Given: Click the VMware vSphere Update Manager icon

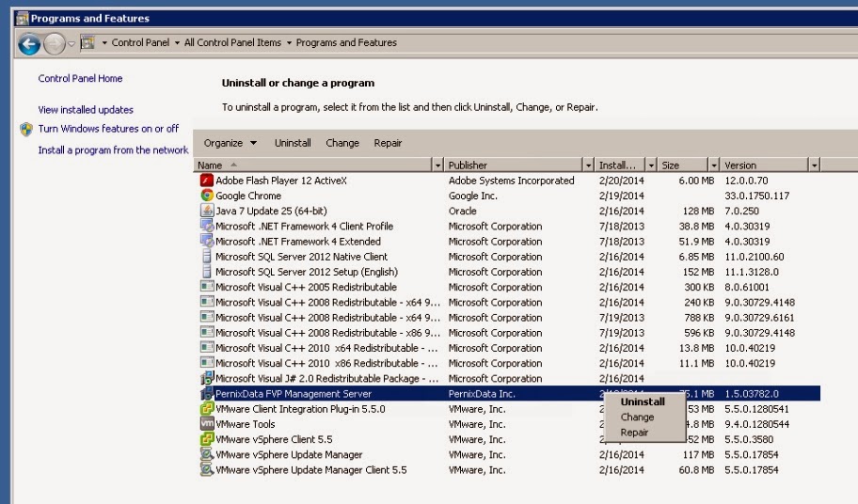Looking at the screenshot, I should point(206,454).
